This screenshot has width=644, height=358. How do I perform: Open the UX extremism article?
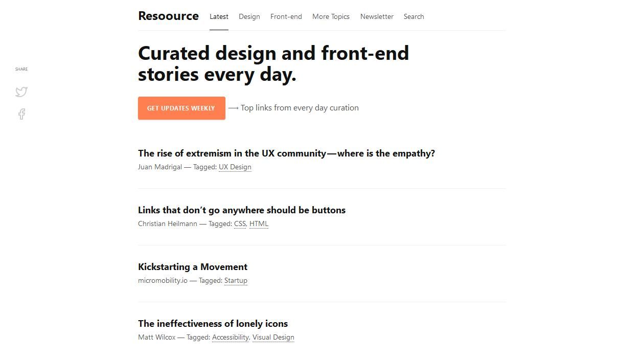click(286, 153)
